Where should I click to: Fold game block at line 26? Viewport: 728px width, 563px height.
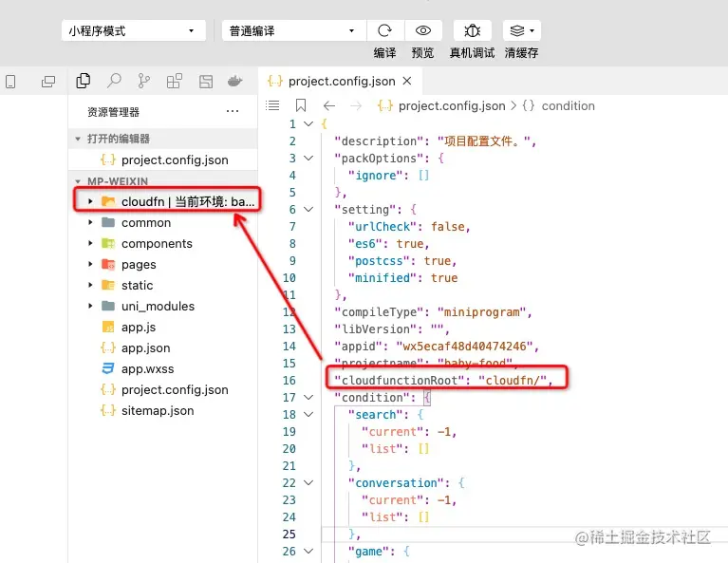[x=308, y=552]
